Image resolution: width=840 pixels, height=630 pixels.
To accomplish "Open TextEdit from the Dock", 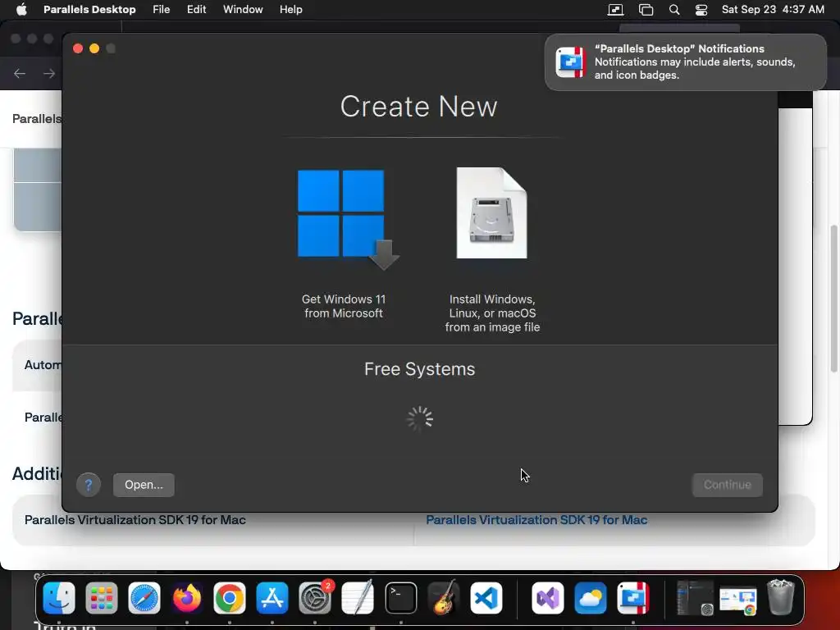I will 358,598.
